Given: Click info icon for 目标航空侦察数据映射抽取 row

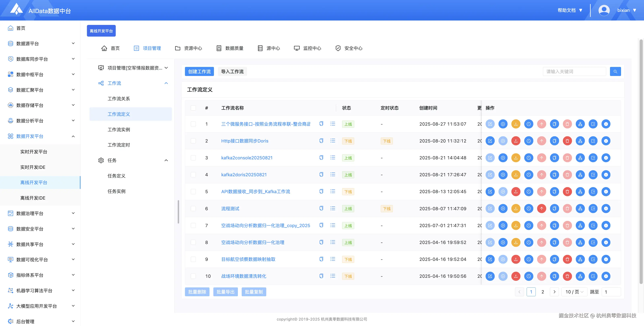Looking at the screenshot, I should tap(606, 259).
